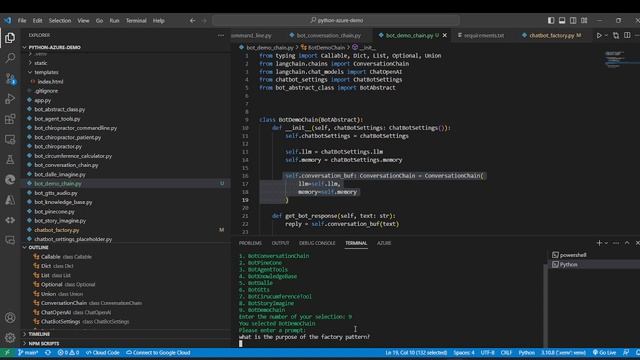Switch to the chatbot_factory.py editor tab
The width and height of the screenshot is (640, 360).
coord(554,36)
